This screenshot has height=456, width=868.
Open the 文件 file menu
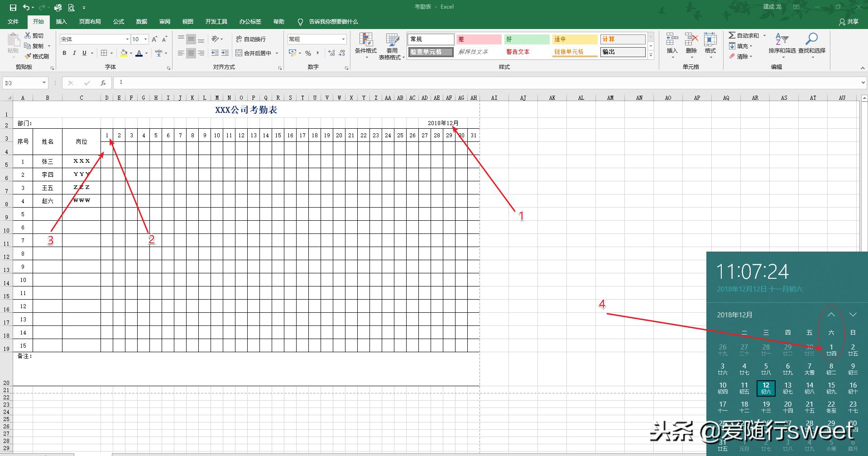[13, 22]
